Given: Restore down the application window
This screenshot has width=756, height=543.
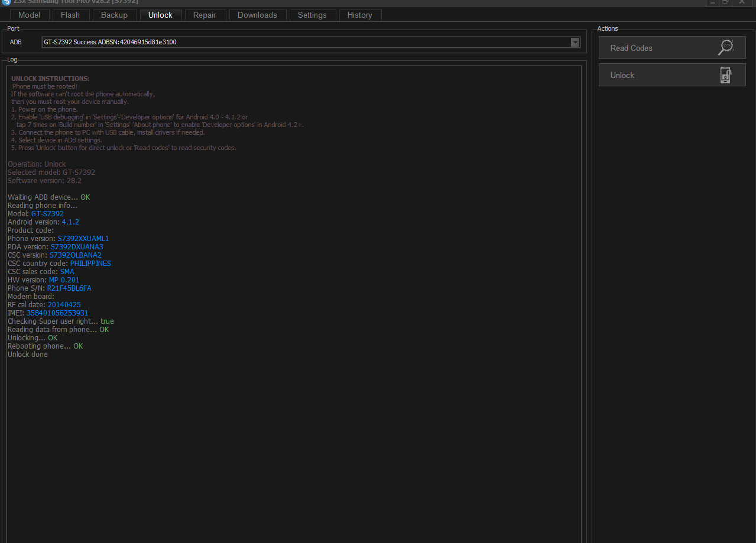Looking at the screenshot, I should (725, 2).
